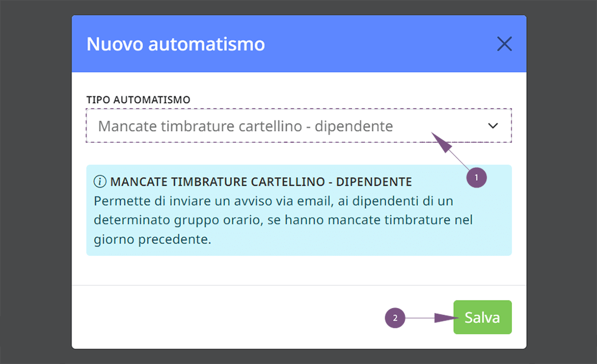
Task: Click the 'determinato gruppo orario' text line
Action: click(x=283, y=220)
